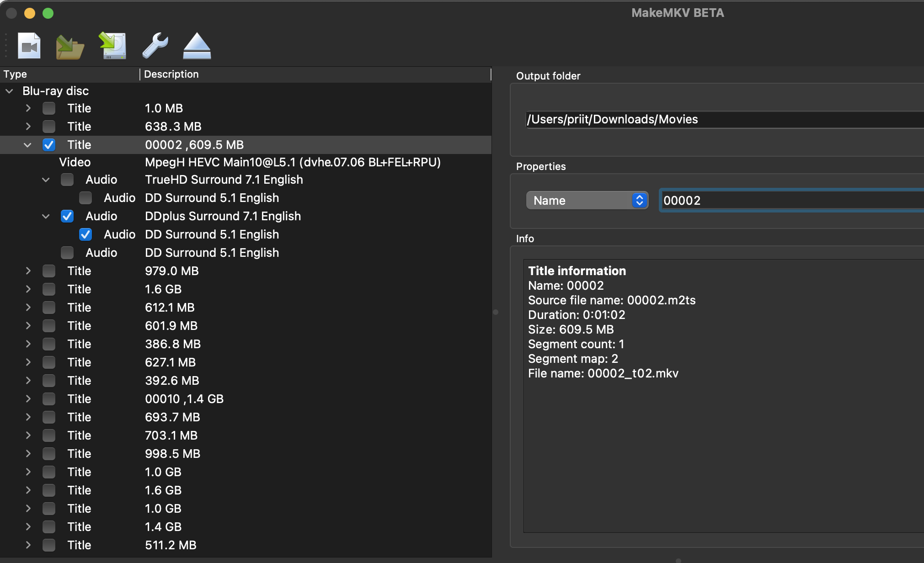The width and height of the screenshot is (924, 563).
Task: Select the 392.6 MB title row
Action: [x=246, y=381]
